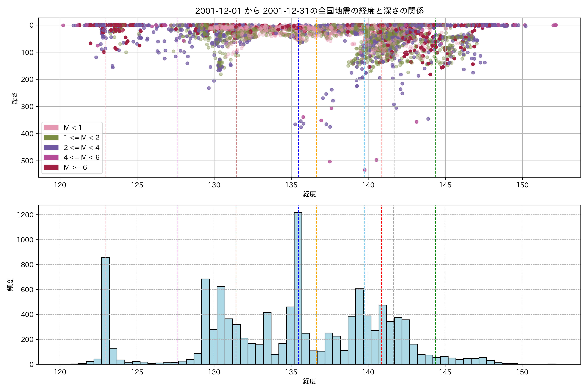This screenshot has width=588, height=392.
Task: Click the purple 2 <= M < 4 legend swatch
Action: 51,148
